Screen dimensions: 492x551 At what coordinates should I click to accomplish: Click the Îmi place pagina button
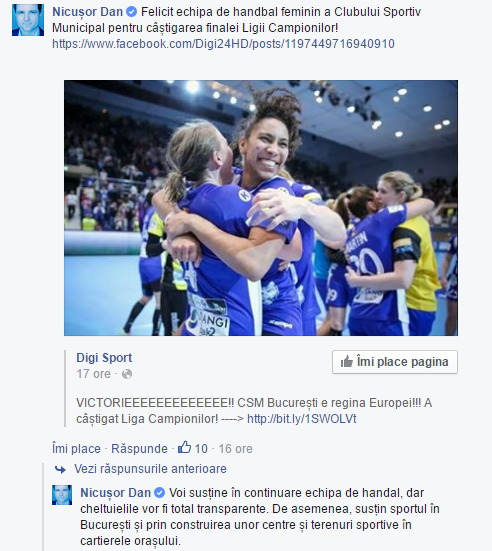pyautogui.click(x=395, y=362)
